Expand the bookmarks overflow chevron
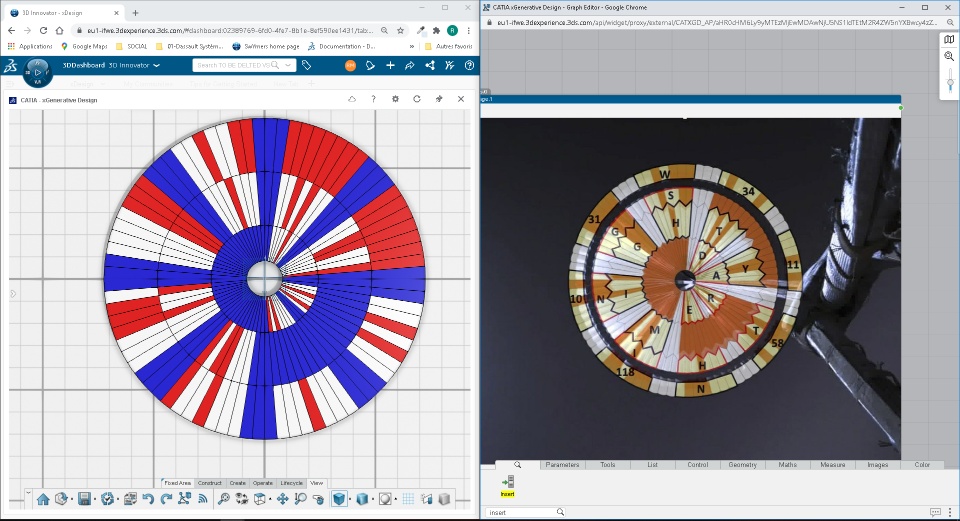Image resolution: width=960 pixels, height=521 pixels. tap(412, 46)
